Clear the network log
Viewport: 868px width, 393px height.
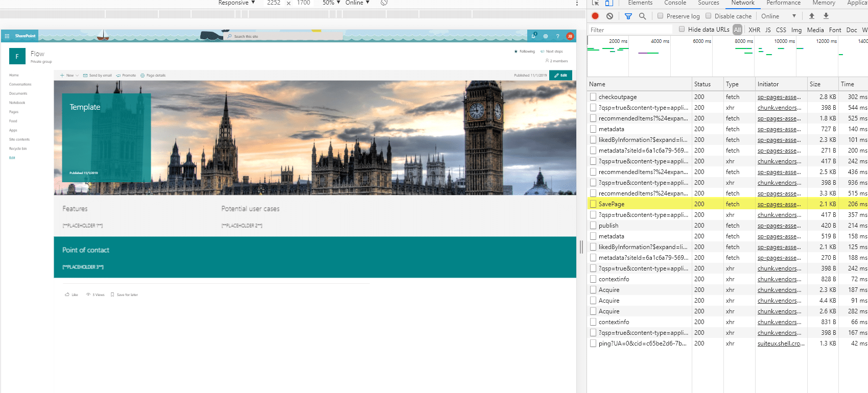(x=609, y=16)
